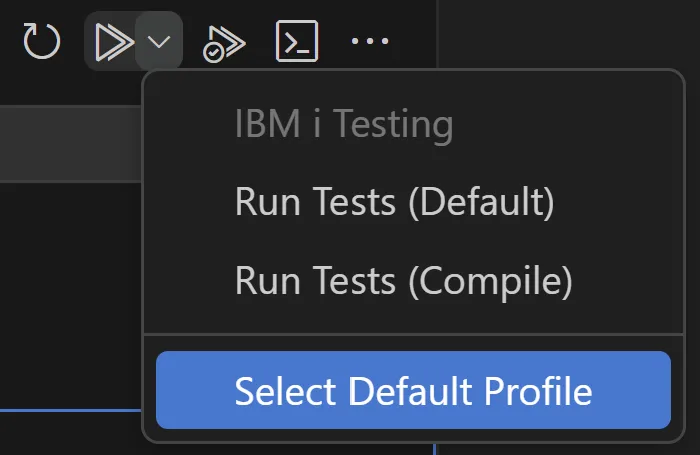Open Show Output terminal icon

click(297, 41)
